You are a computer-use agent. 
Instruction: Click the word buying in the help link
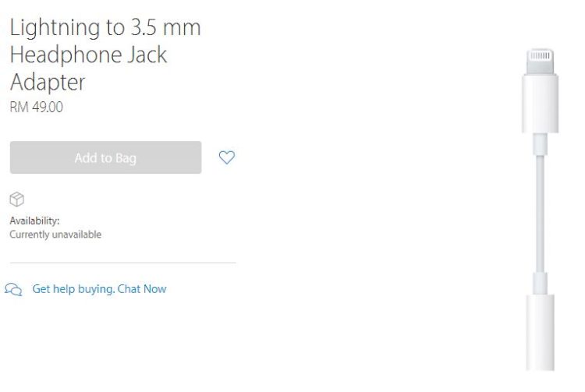point(96,289)
